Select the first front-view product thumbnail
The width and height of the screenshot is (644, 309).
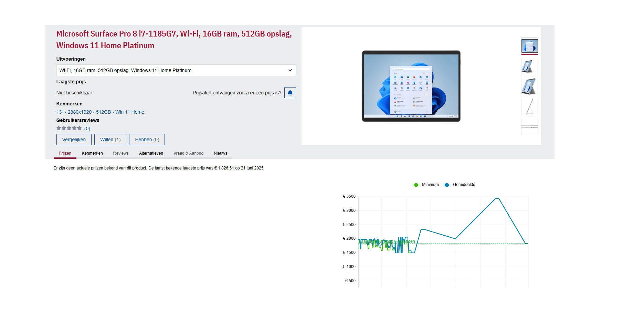pos(529,45)
